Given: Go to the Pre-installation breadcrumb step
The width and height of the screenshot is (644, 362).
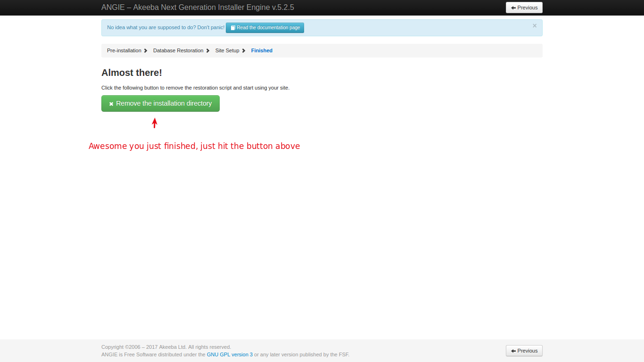Looking at the screenshot, I should 124,50.
